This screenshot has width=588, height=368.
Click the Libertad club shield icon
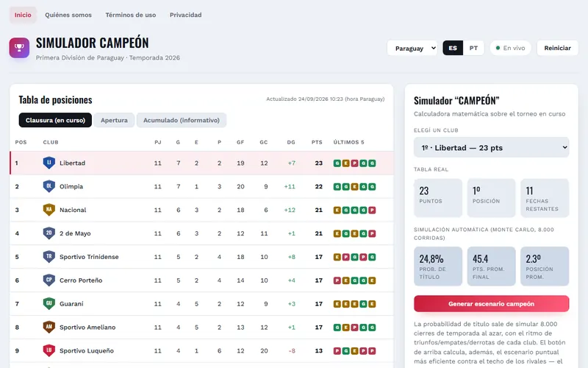(x=49, y=163)
